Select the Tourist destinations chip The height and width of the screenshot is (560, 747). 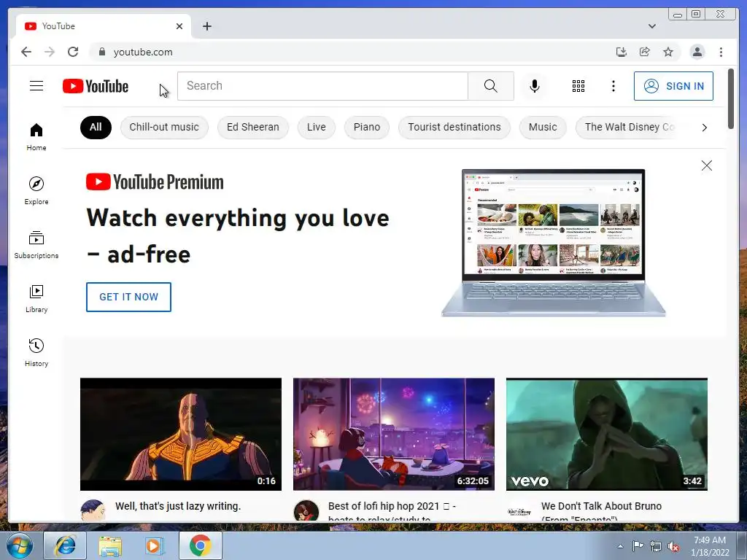tap(454, 127)
